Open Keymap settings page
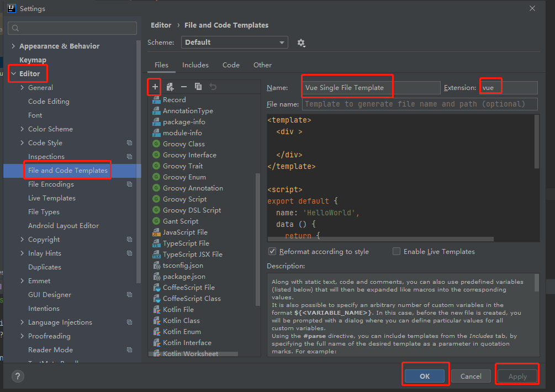The image size is (555, 392). (33, 60)
